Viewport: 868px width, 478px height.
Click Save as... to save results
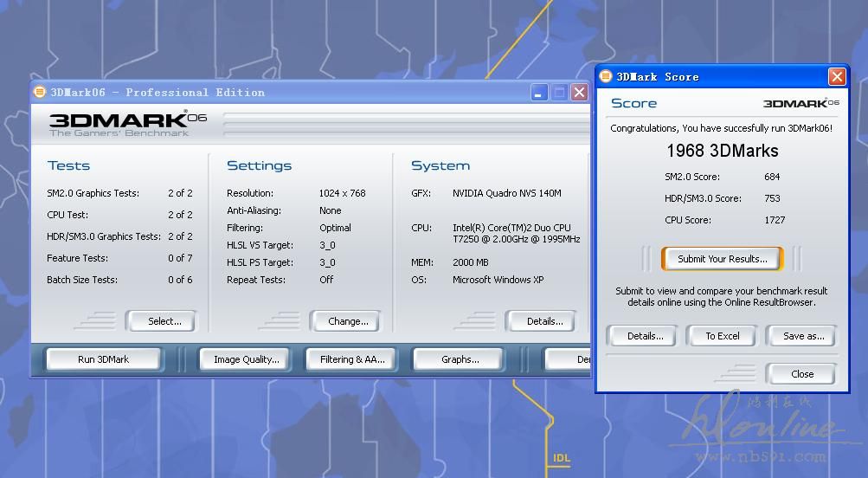pos(803,336)
